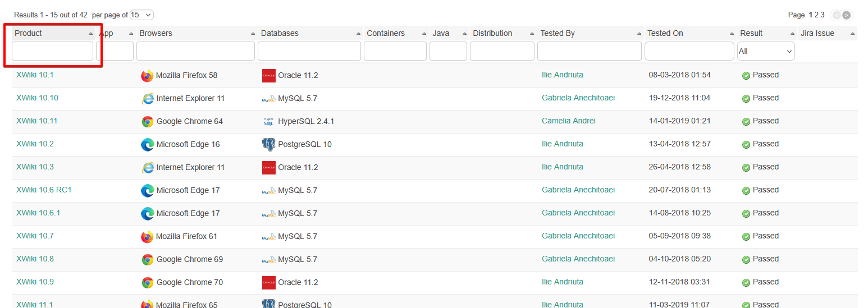Image resolution: width=868 pixels, height=308 pixels.
Task: Focus the Tested By filter input field
Action: [590, 51]
